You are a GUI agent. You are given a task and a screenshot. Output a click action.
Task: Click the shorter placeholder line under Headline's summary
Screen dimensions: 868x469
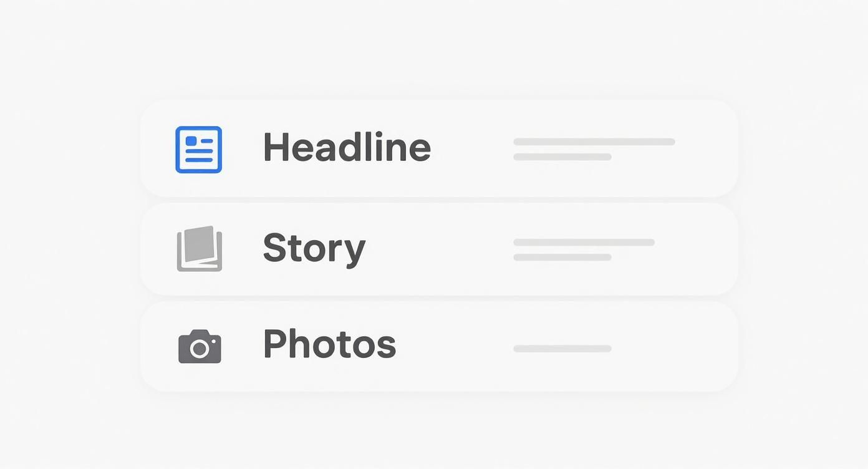562,157
